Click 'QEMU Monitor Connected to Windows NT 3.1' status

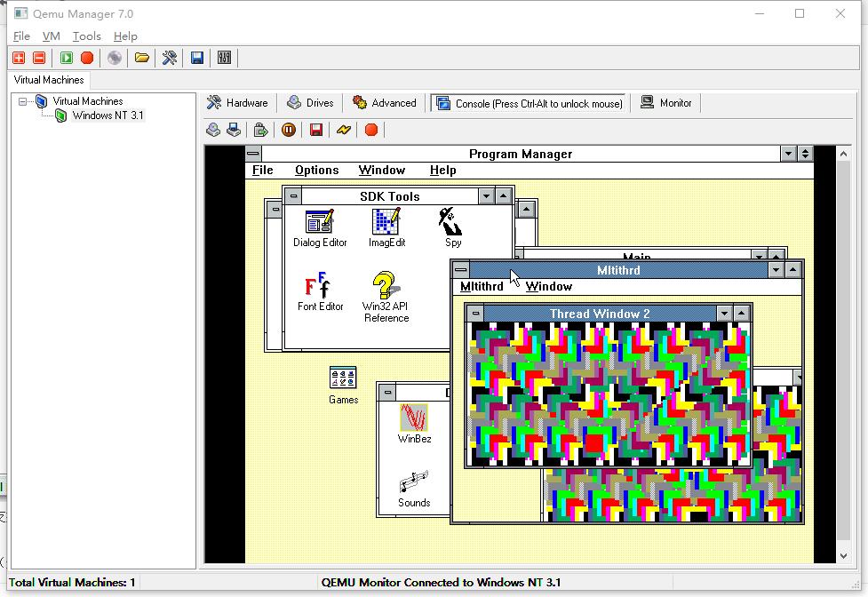pos(441,582)
